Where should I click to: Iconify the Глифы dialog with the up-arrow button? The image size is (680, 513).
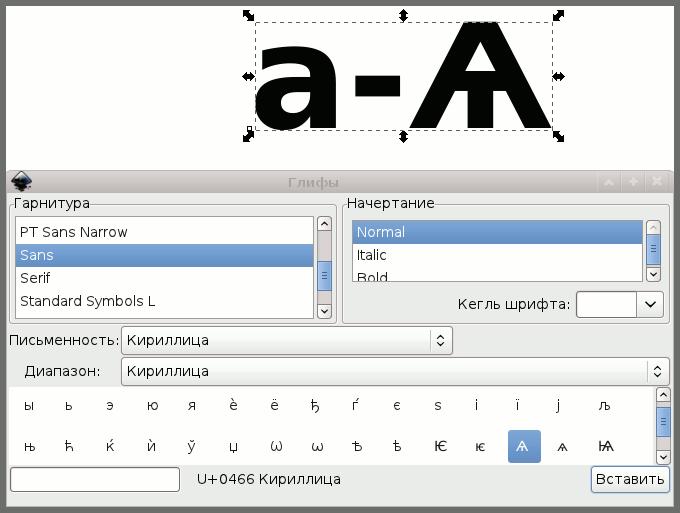[609, 182]
